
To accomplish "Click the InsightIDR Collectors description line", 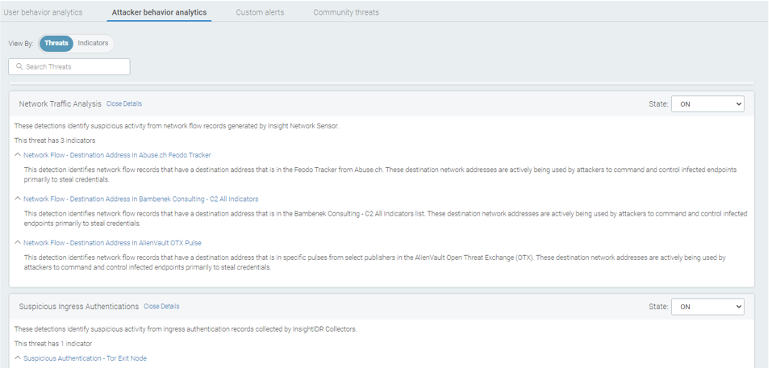I will point(185,329).
